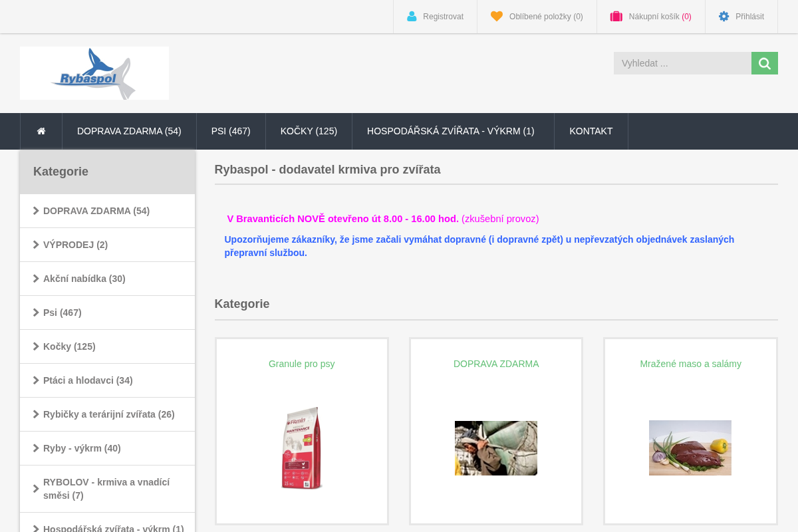The image size is (798, 532).
Task: Open PSI (467) menu item
Action: coord(231,131)
